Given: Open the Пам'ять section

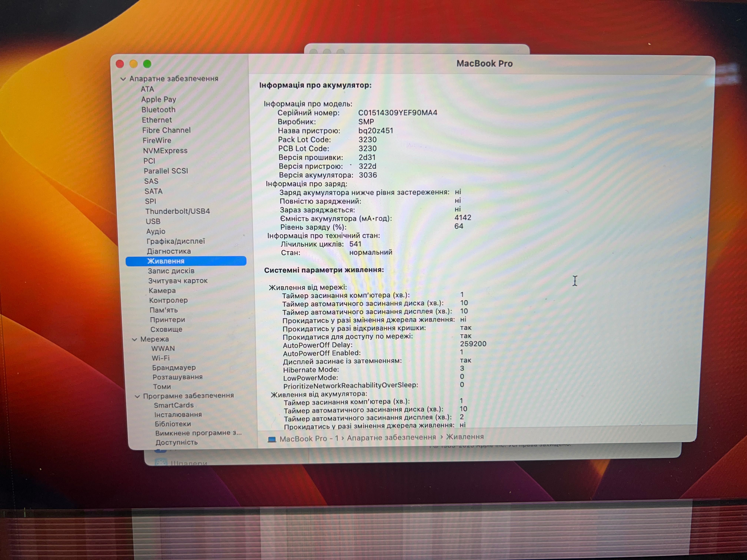Looking at the screenshot, I should 163,310.
